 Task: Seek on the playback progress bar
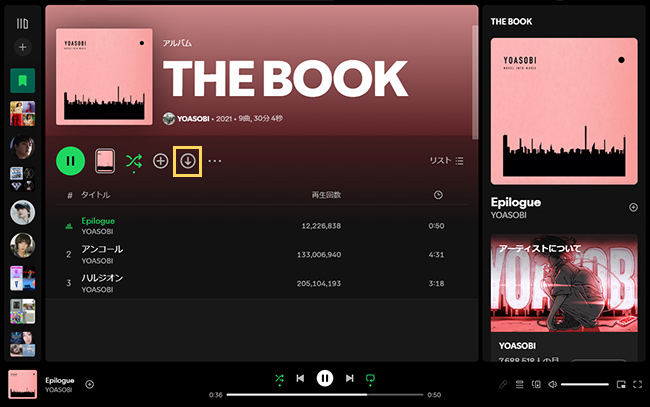point(325,395)
